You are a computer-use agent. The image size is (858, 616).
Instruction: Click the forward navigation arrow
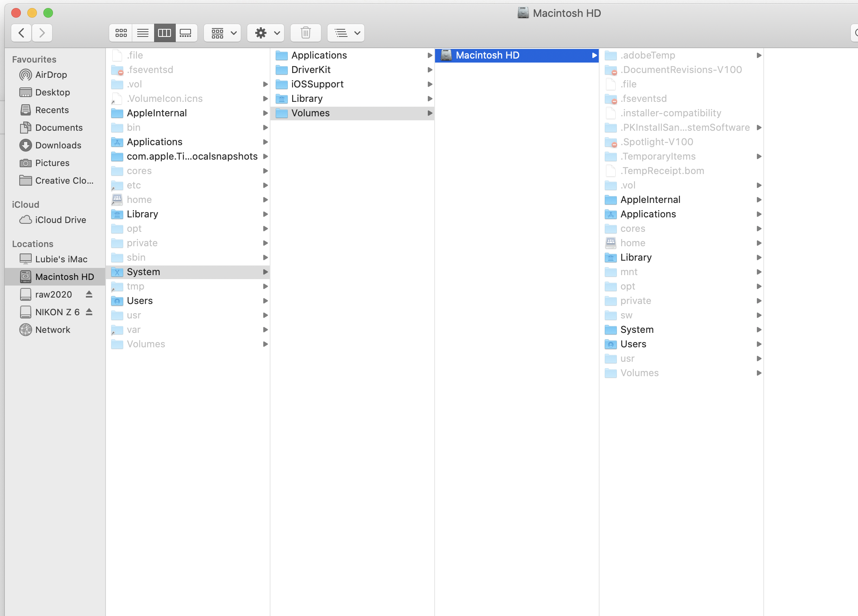pyautogui.click(x=42, y=33)
